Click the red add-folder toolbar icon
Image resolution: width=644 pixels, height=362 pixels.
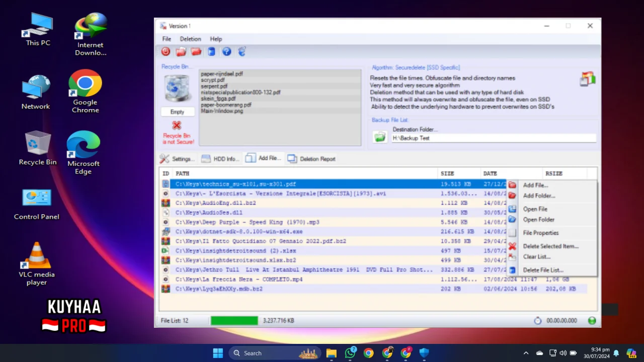point(196,51)
